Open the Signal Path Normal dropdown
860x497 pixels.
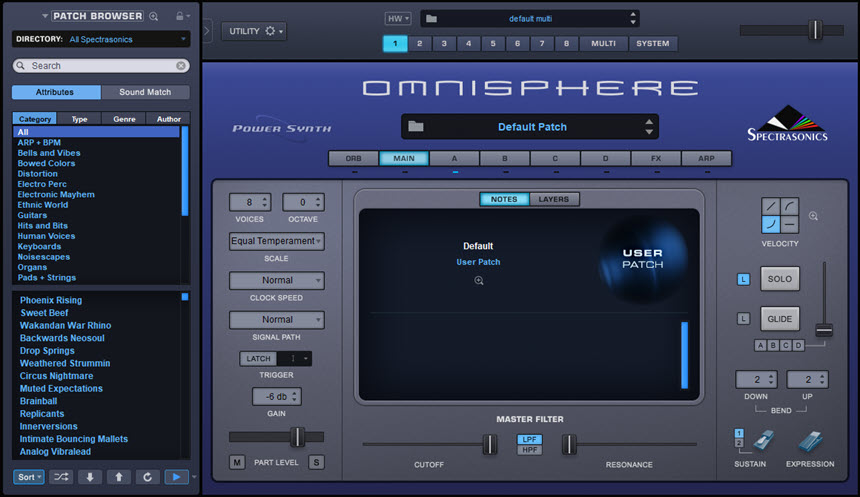tap(276, 320)
